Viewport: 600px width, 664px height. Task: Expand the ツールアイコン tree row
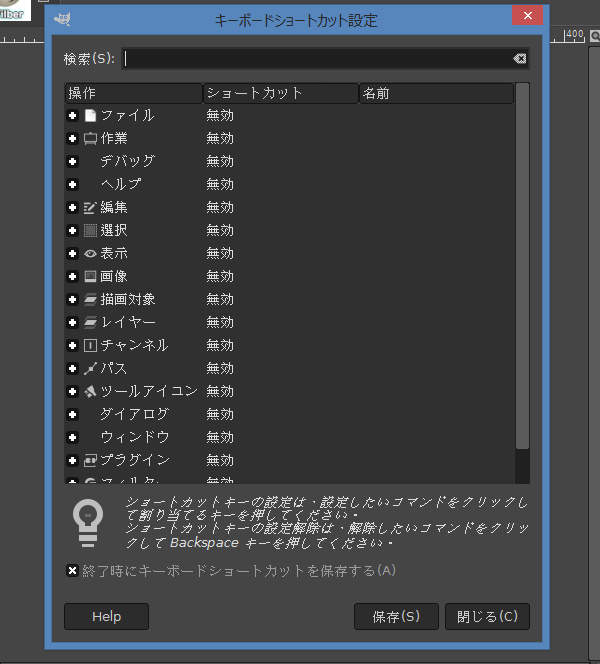[72, 391]
